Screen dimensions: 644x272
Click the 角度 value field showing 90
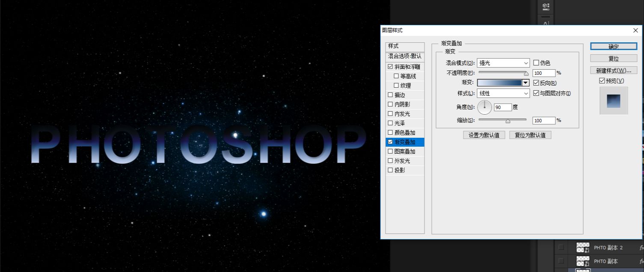pyautogui.click(x=503, y=107)
